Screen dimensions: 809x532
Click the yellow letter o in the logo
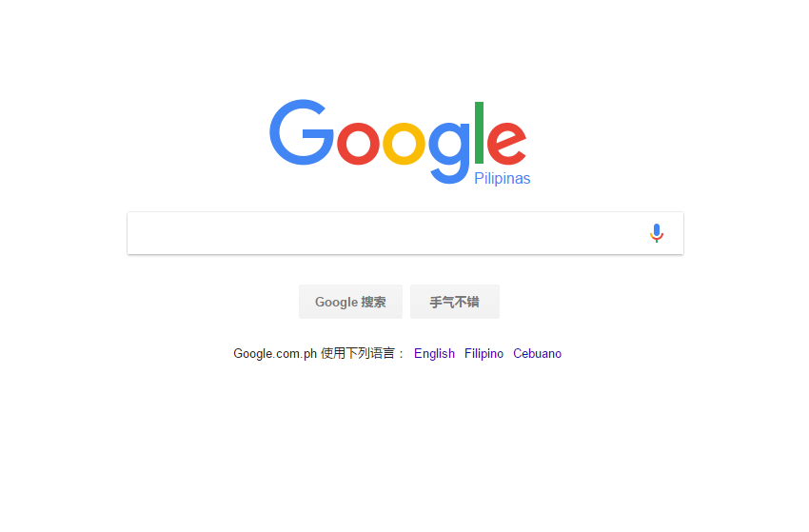tap(404, 143)
